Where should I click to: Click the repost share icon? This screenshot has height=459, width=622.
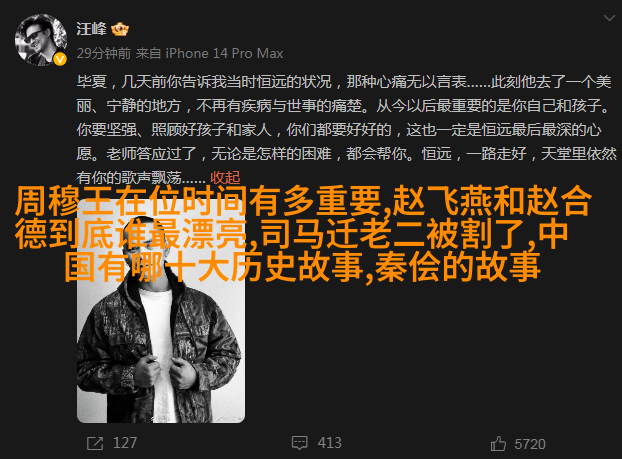click(x=95, y=443)
